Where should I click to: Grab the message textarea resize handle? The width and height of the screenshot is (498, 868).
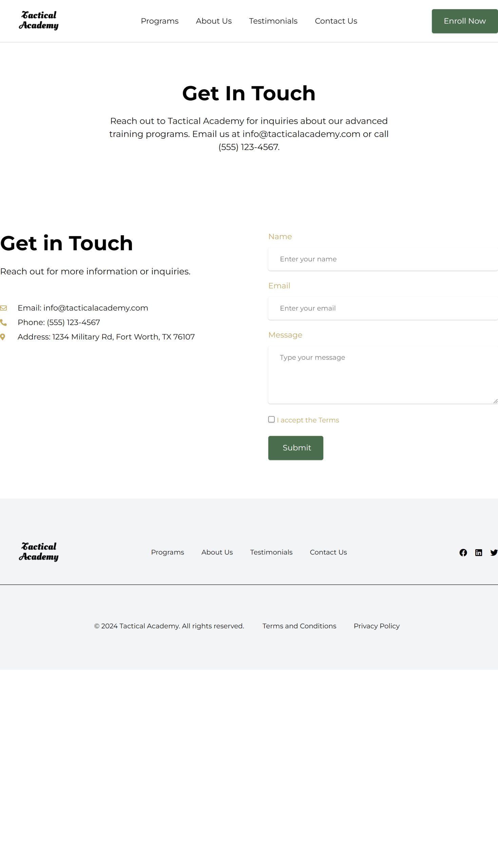coord(495,401)
